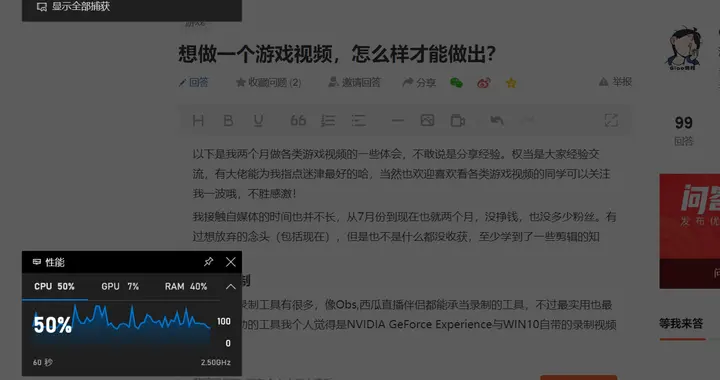Click Show all captures button
The image size is (720, 380).
73,6
